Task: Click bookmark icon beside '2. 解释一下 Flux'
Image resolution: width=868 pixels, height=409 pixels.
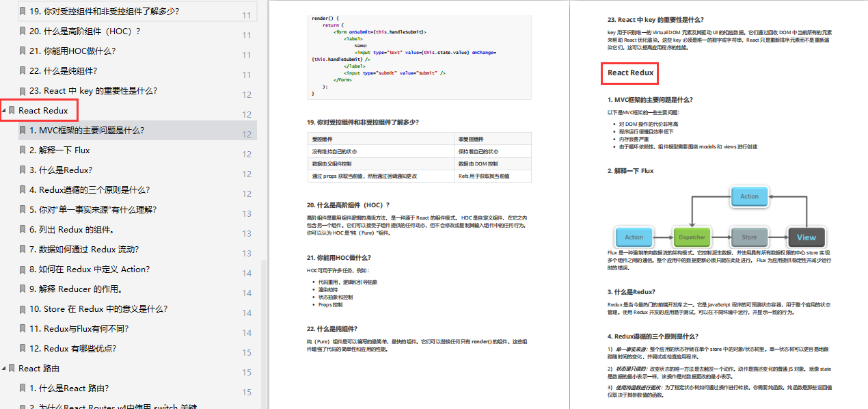Action: coord(23,150)
